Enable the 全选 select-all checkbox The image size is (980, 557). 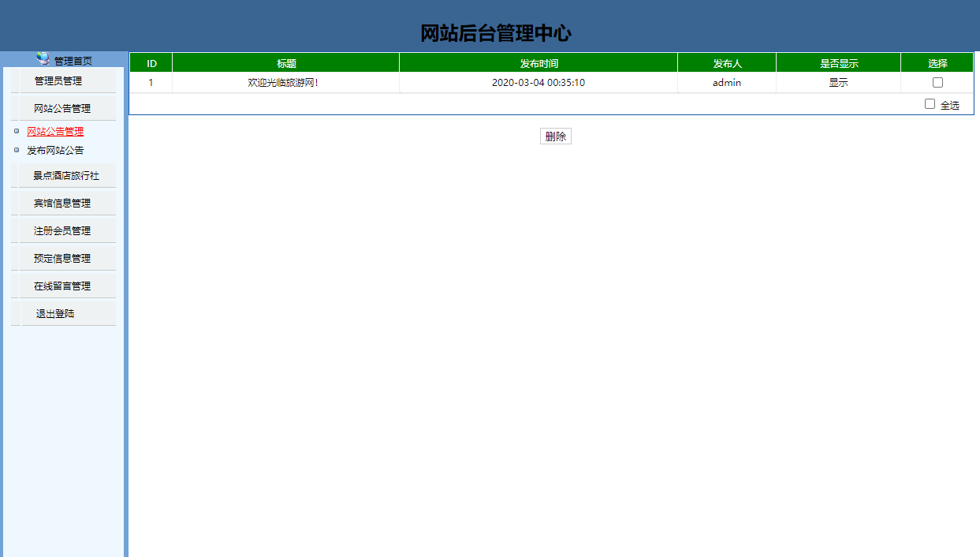click(930, 103)
